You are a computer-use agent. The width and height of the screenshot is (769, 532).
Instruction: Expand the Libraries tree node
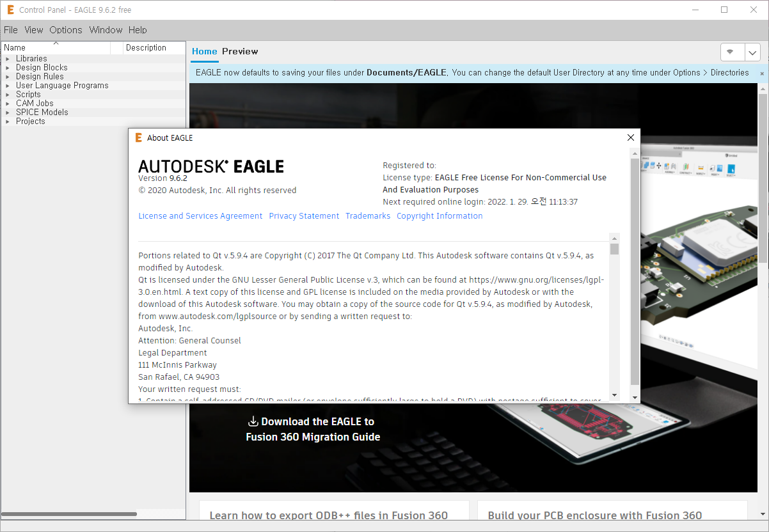point(8,59)
